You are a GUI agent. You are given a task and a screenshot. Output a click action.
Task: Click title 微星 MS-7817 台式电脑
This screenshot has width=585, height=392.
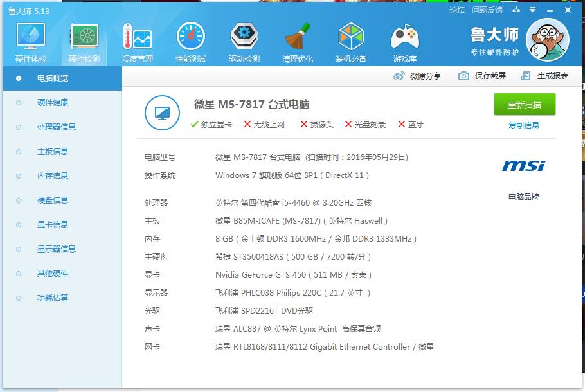[x=251, y=104]
